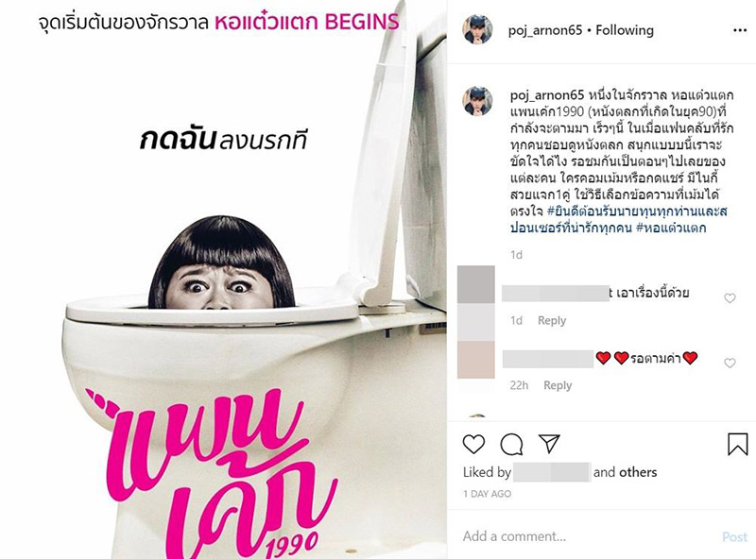Click the toilet movie poster image
The width and height of the screenshot is (756, 559).
(223, 279)
